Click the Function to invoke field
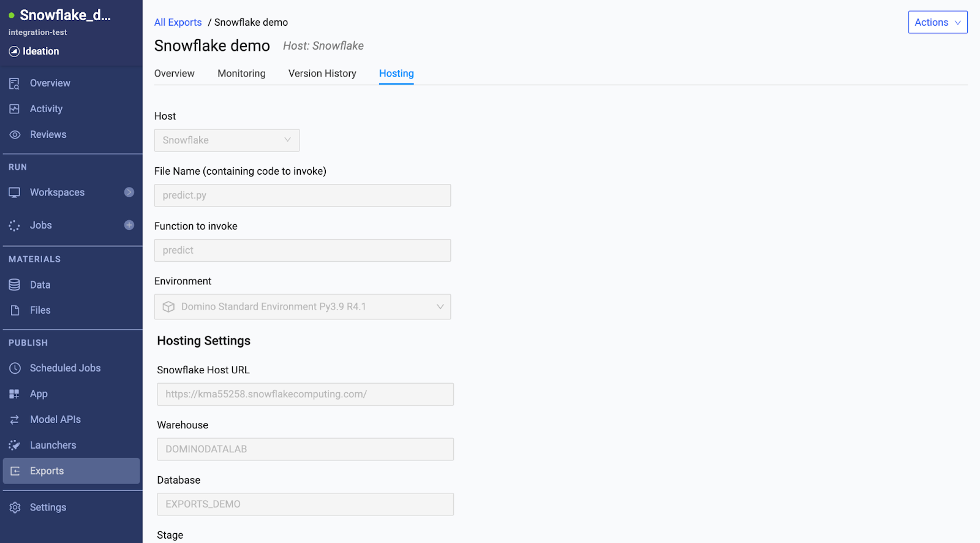Screen dimensions: 980x543 tap(303, 251)
